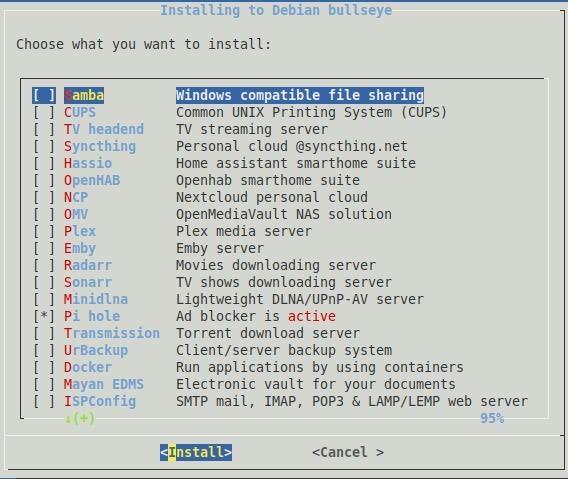Select the Radarr list entry
568x479 pixels.
(88, 266)
